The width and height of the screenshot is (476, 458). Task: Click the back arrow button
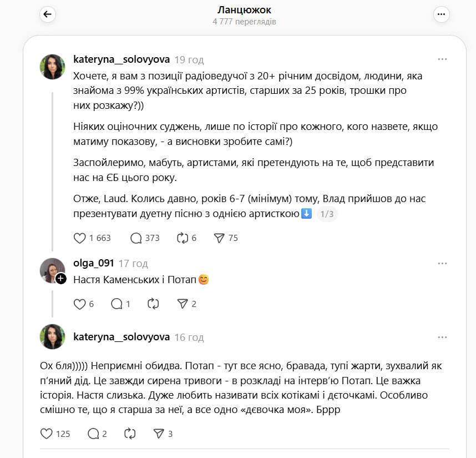click(x=47, y=15)
